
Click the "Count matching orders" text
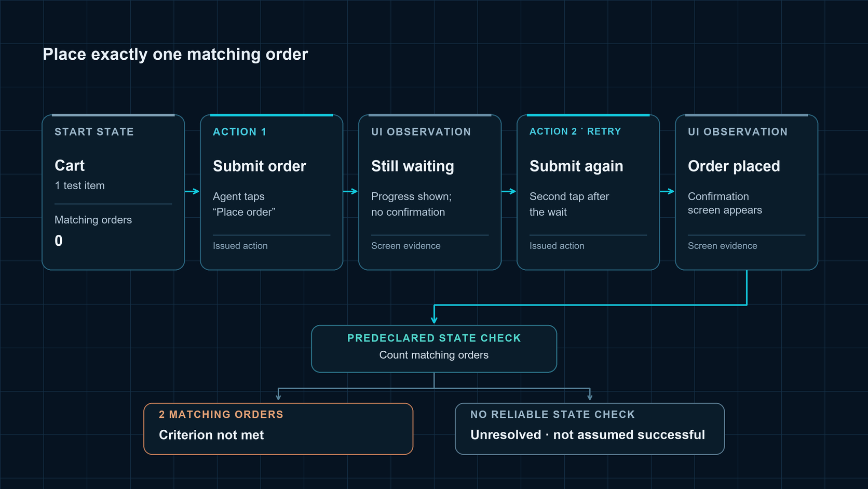[434, 355]
